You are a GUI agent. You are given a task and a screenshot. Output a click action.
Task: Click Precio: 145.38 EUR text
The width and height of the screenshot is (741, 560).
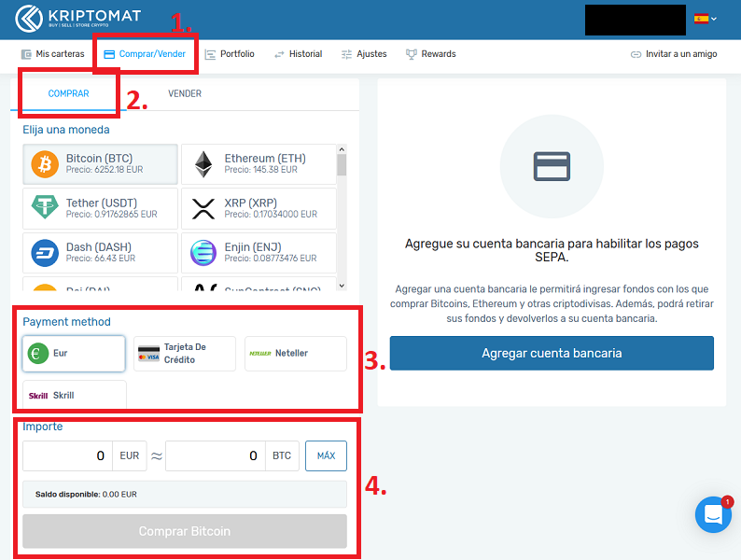point(261,170)
